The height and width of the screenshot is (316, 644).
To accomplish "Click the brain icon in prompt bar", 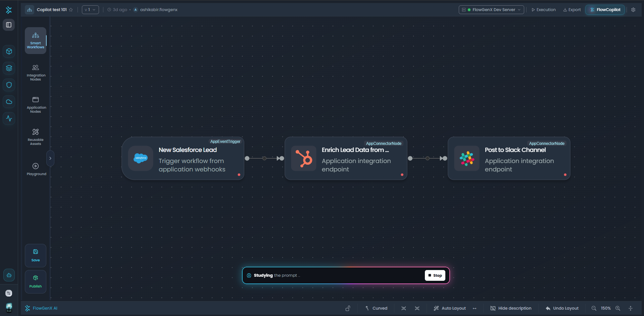I will (x=249, y=275).
